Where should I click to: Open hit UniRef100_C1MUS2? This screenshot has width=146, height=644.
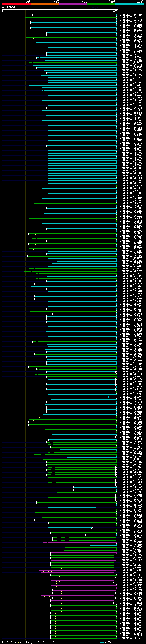(x=131, y=20)
